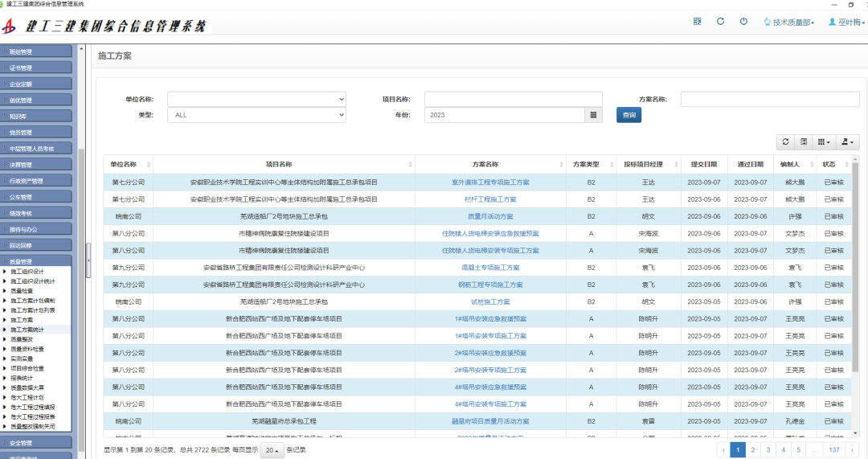Viewport: 868px width, 459px height.
Task: Click the company logo in header
Action: (10, 27)
